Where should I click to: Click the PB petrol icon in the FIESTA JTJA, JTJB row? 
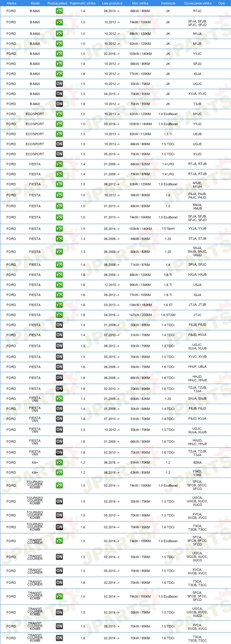tap(59, 305)
